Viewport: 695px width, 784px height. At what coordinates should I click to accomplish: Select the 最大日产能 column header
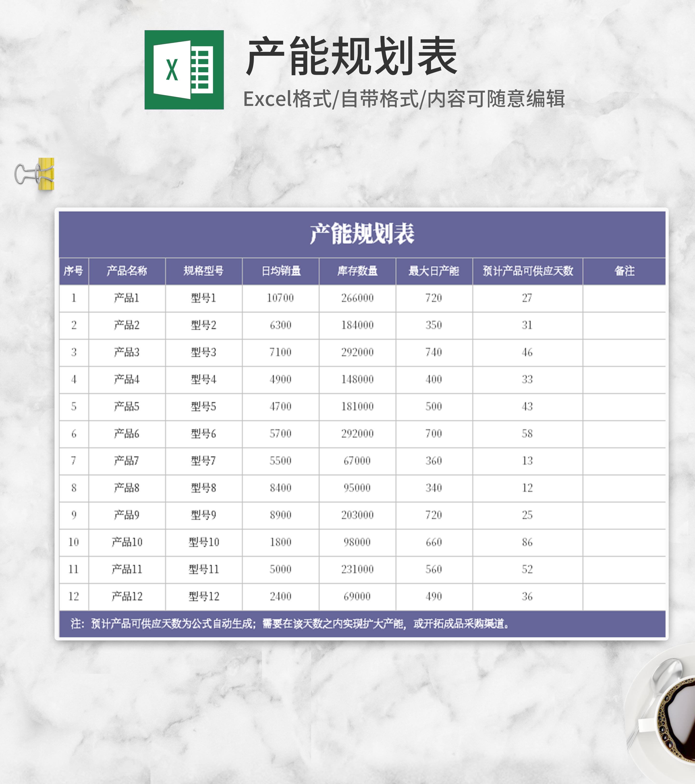tap(434, 271)
